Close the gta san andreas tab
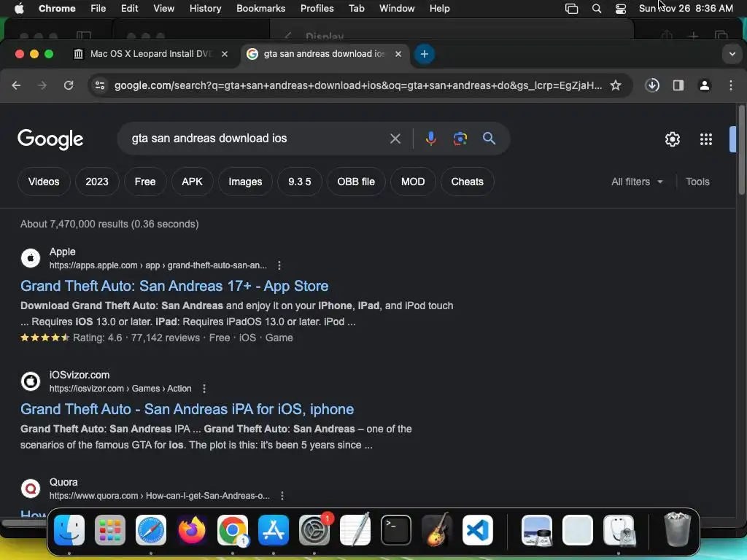The height and width of the screenshot is (560, 747). click(398, 54)
